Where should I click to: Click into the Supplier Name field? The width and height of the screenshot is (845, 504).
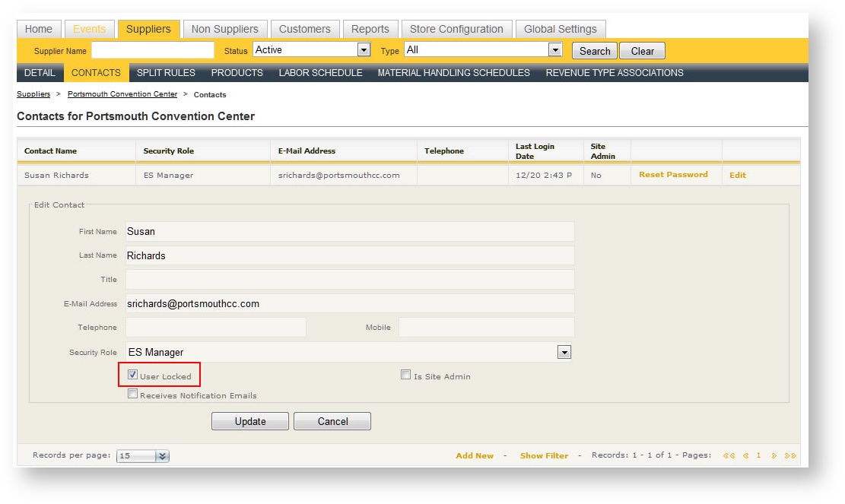tap(152, 50)
